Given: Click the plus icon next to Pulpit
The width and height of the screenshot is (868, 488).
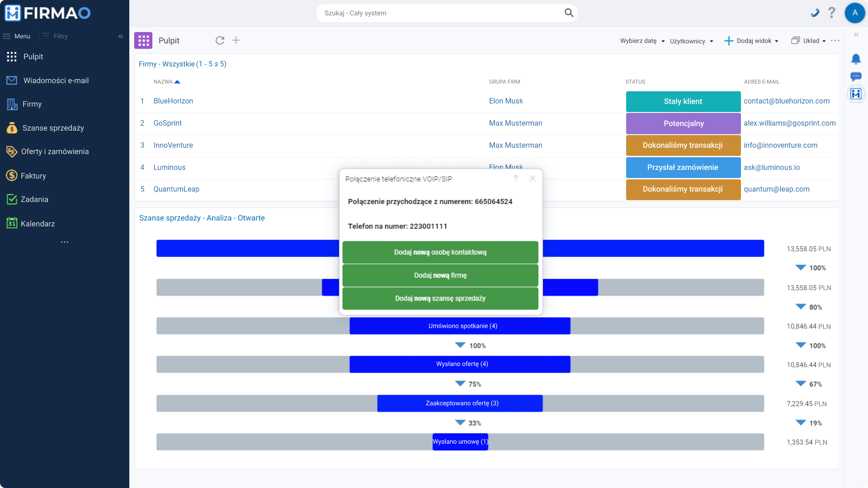Looking at the screenshot, I should (x=236, y=41).
